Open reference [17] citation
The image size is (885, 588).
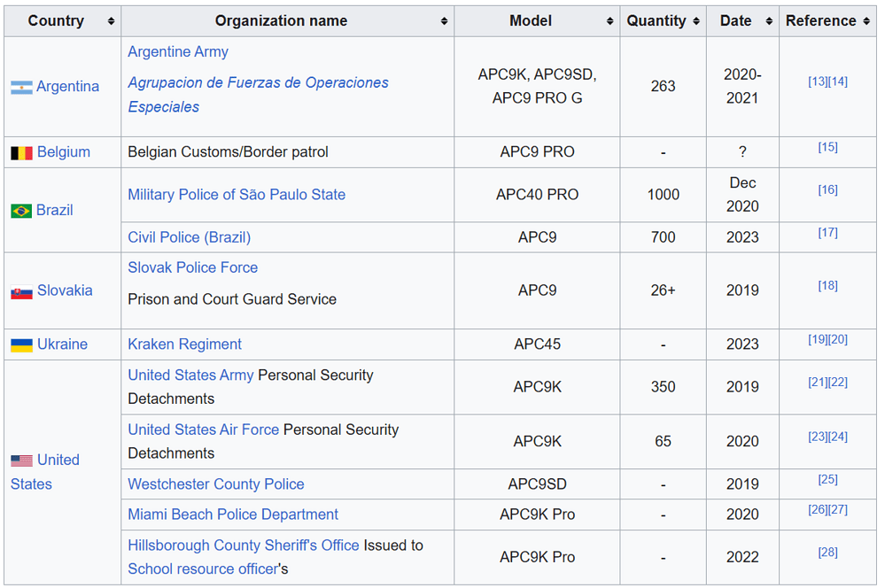pyautogui.click(x=828, y=233)
